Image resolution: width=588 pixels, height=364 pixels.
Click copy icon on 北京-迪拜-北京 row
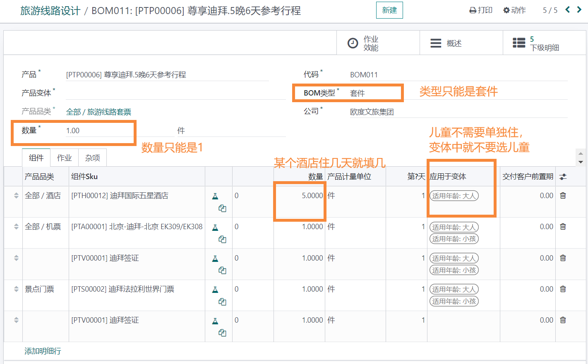pyautogui.click(x=222, y=239)
